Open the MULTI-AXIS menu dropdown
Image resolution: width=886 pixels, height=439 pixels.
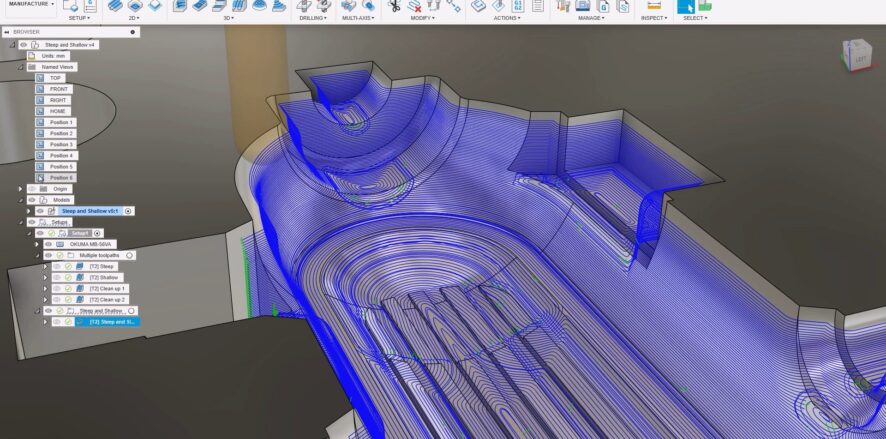[x=360, y=18]
